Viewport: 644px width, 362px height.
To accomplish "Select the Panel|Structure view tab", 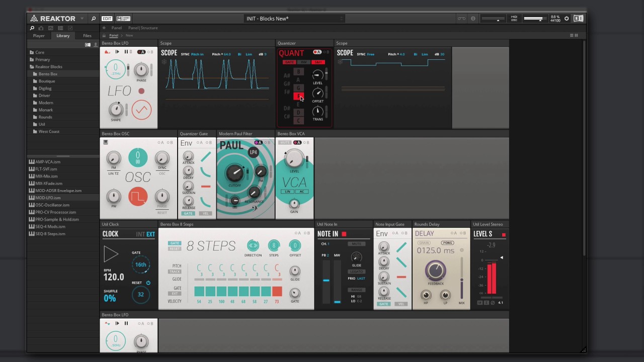I will click(143, 28).
